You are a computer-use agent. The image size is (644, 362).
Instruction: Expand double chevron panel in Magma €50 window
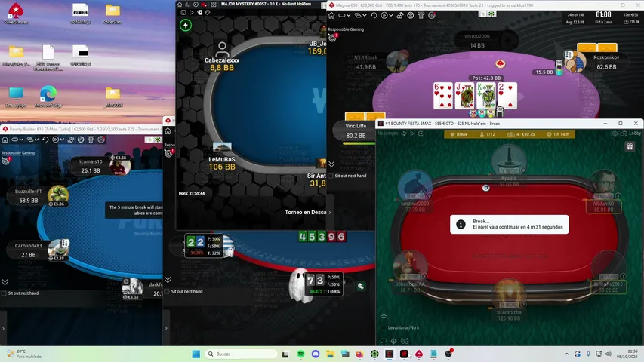click(x=331, y=164)
